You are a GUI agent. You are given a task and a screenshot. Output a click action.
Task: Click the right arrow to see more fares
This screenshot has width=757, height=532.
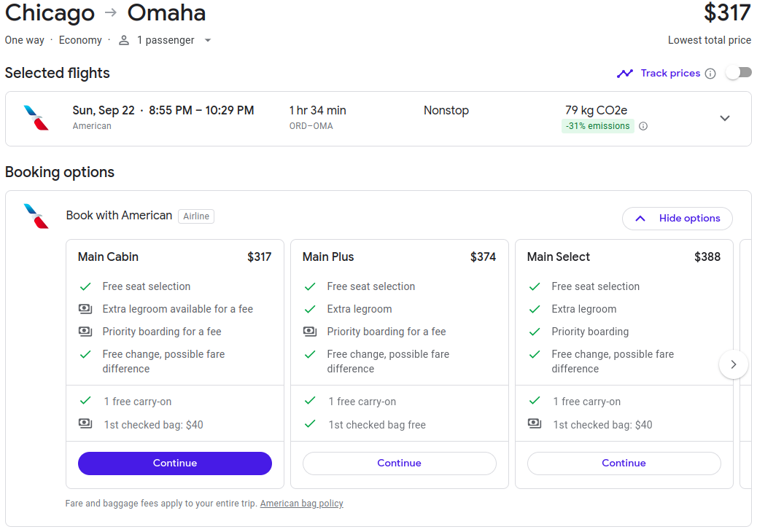[734, 364]
